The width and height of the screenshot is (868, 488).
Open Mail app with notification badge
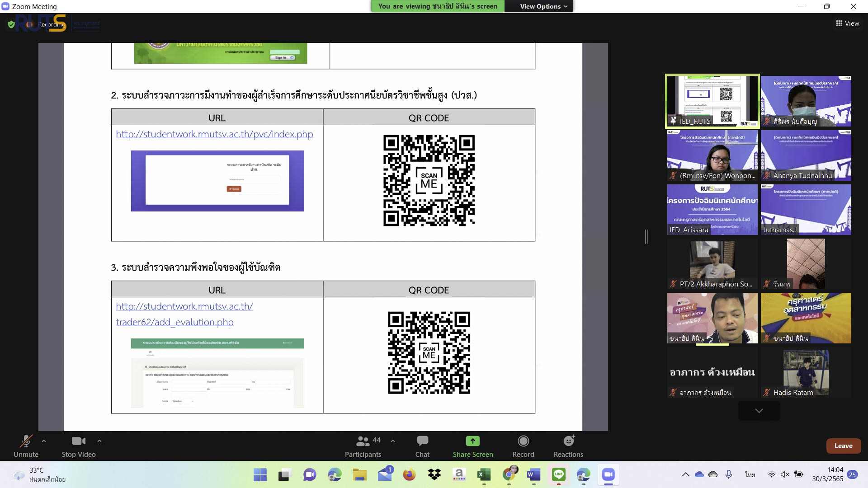[385, 475]
